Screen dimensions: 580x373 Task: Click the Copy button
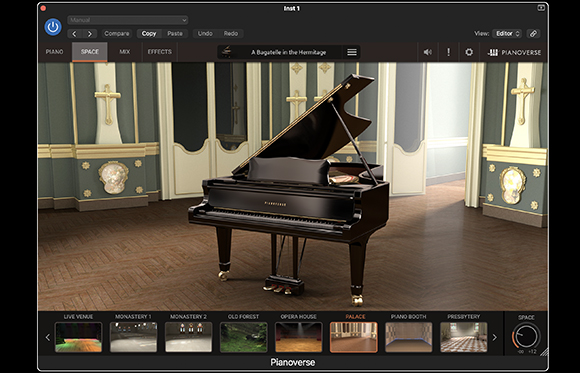pos(149,34)
